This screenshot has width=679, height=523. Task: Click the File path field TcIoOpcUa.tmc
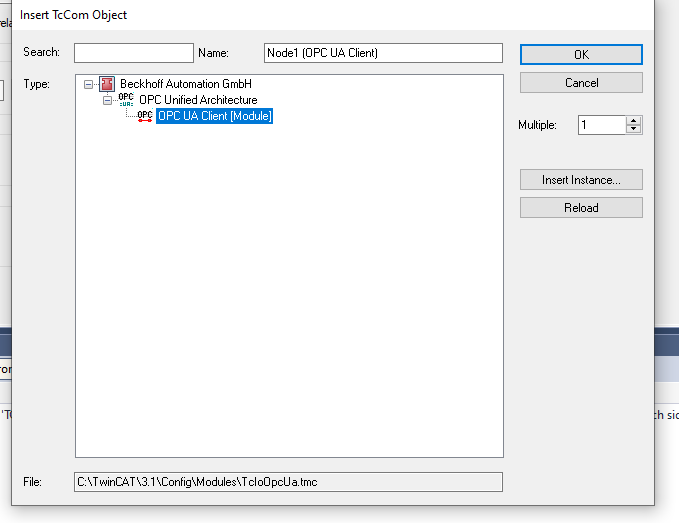(288, 482)
